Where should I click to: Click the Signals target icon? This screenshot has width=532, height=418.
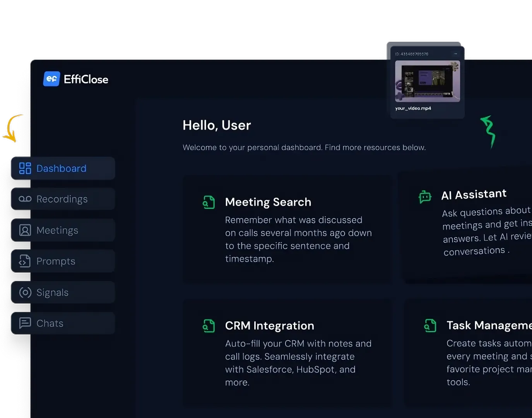pos(25,292)
